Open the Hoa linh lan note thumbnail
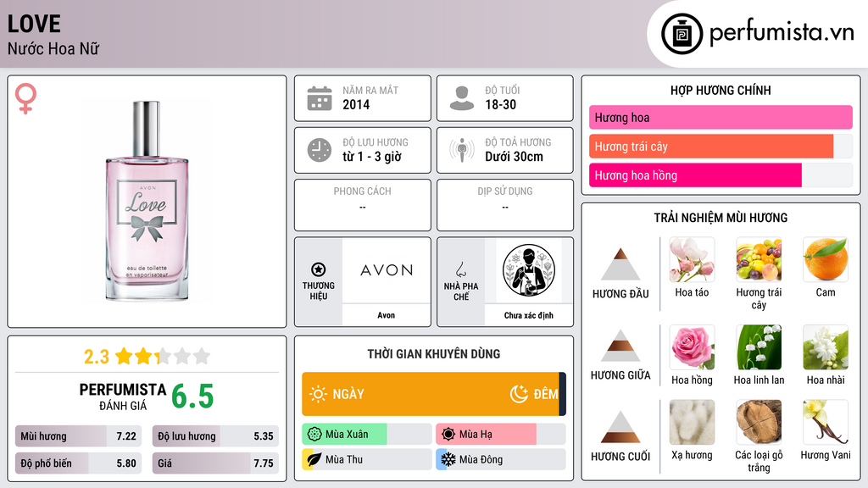 [759, 347]
